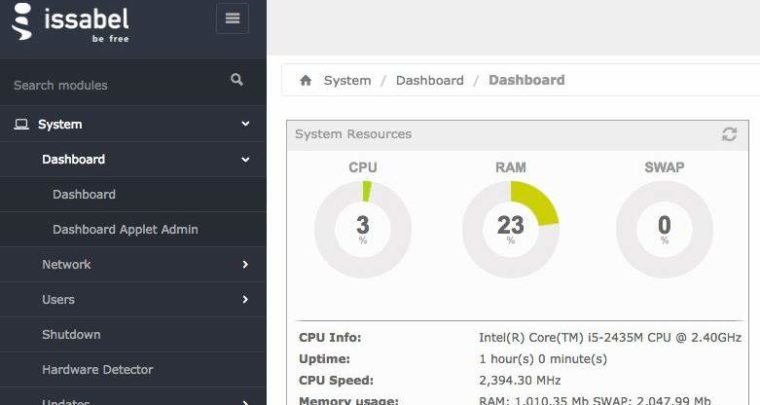This screenshot has height=405, width=760.
Task: Expand the Users submenu arrow
Action: pos(245,299)
